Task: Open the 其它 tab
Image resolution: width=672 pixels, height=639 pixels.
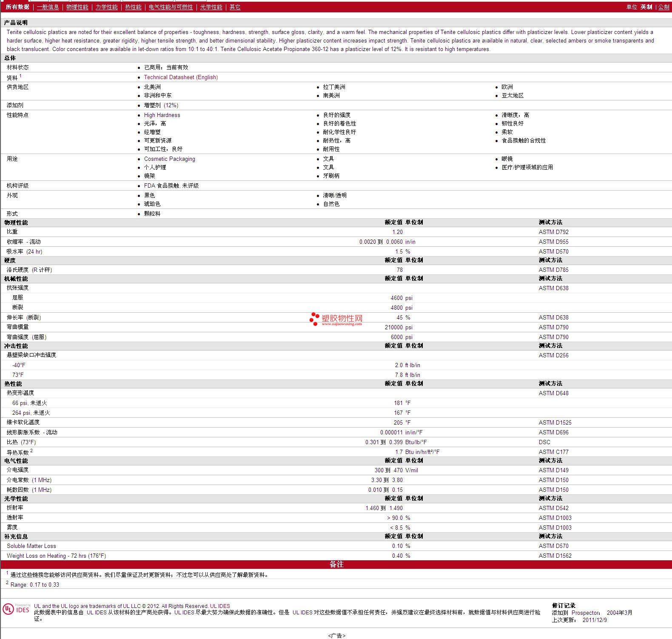Action: pos(235,7)
